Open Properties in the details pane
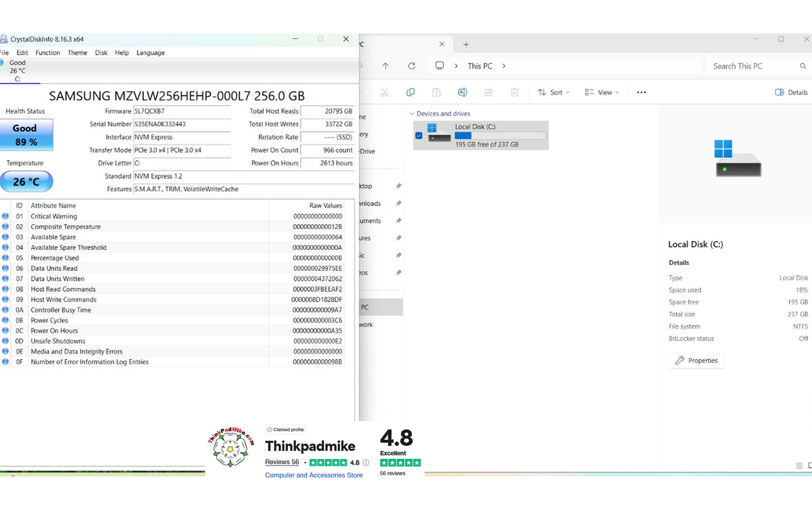Screen dimensions: 812x510 pyautogui.click(x=696, y=361)
